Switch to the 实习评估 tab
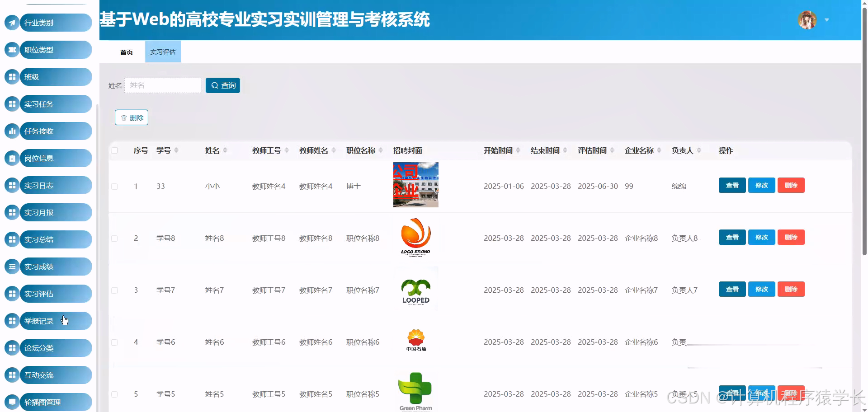The width and height of the screenshot is (868, 412). point(162,51)
